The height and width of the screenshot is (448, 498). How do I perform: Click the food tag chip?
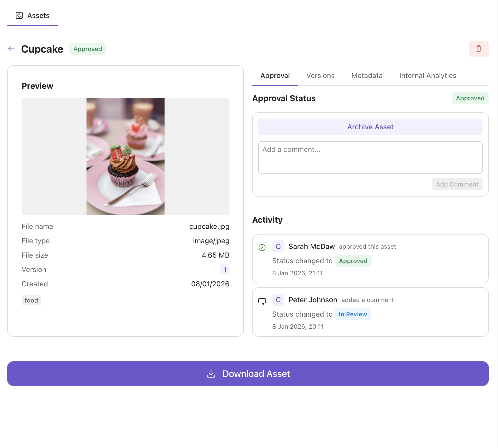point(31,300)
